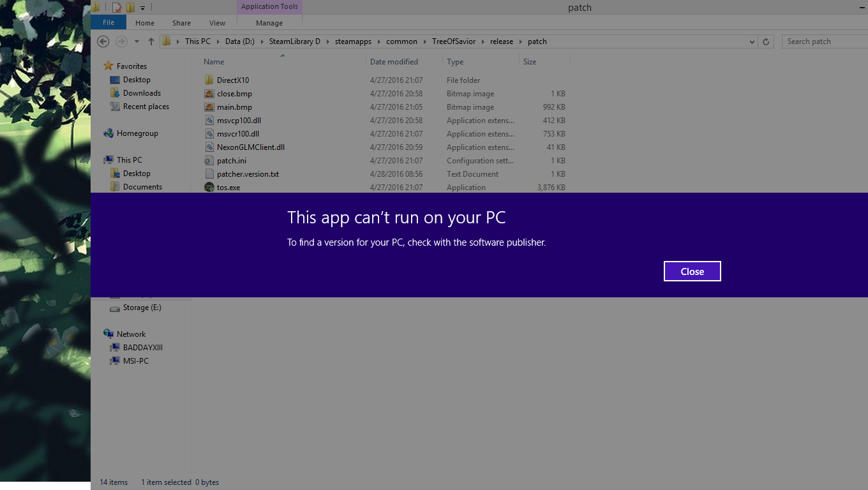The width and height of the screenshot is (868, 490).
Task: Switch to the View ribbon tab
Action: click(217, 23)
